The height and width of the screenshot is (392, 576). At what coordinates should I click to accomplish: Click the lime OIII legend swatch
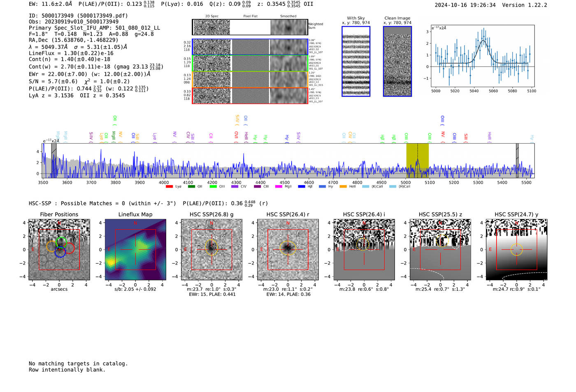[213, 186]
